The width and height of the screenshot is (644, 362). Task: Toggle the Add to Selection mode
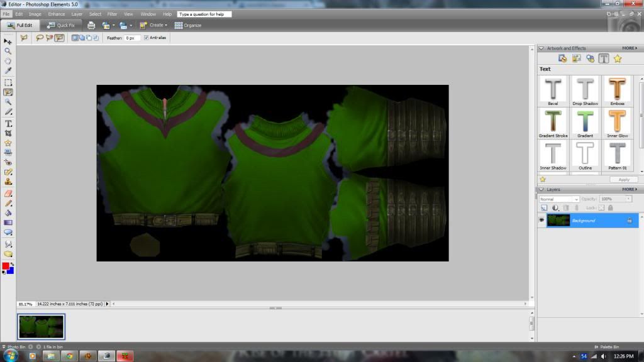(82, 38)
